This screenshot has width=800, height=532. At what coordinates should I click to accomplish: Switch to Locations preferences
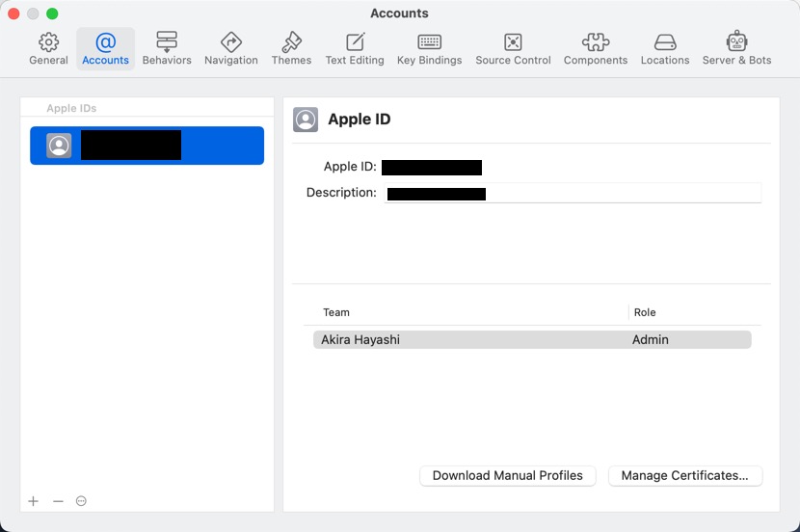pyautogui.click(x=665, y=49)
